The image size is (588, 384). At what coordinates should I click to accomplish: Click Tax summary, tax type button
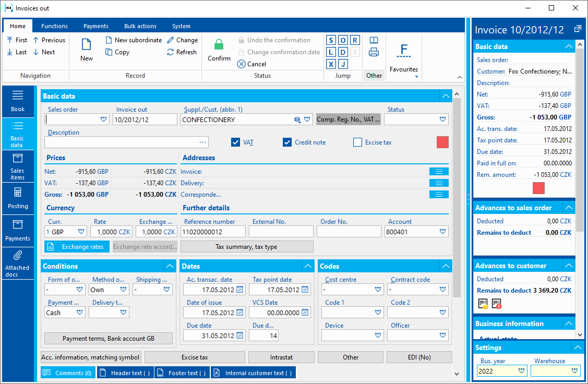pos(247,247)
